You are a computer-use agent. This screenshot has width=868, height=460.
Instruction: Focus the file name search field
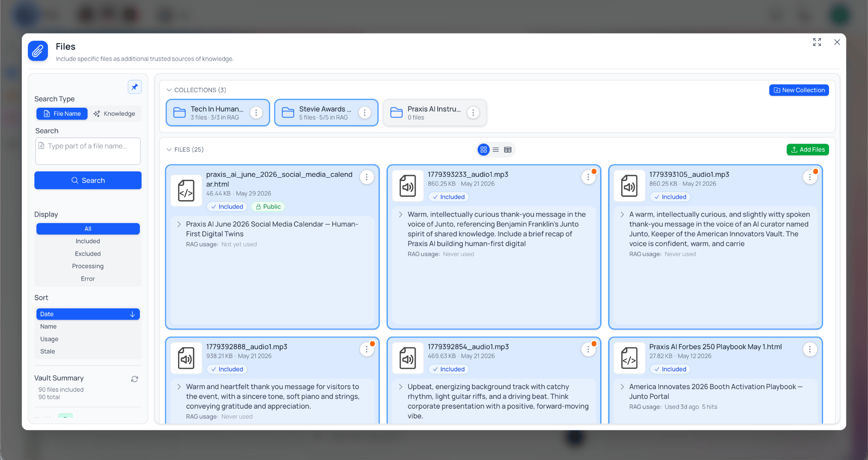point(88,151)
